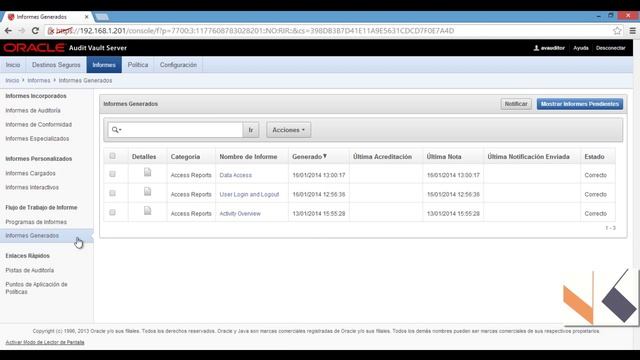The height and width of the screenshot is (360, 640).
Task: Click the Informes breadcrumb link
Action: coord(39,80)
